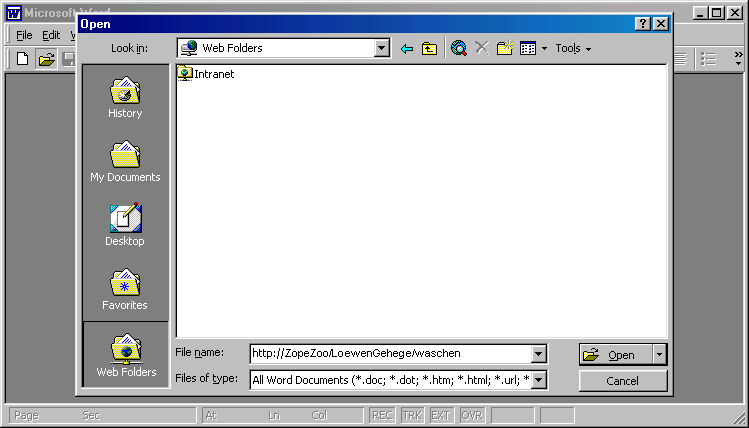Expand the File name history dropdown
This screenshot has height=428, width=749.
[538, 354]
